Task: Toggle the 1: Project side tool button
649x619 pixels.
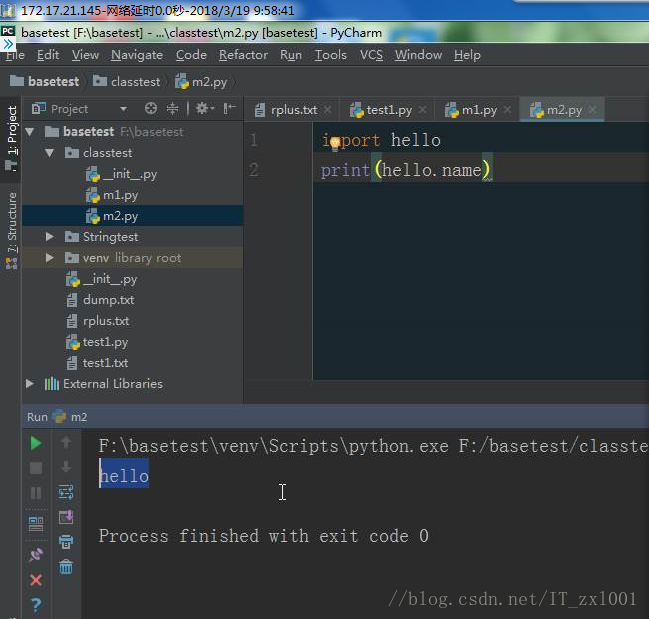Action: click(x=11, y=138)
